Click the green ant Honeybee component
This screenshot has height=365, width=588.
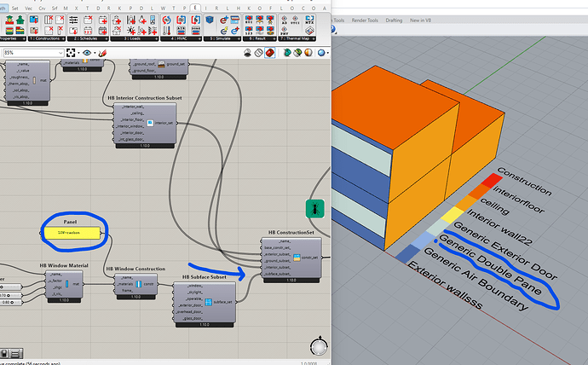pos(315,209)
